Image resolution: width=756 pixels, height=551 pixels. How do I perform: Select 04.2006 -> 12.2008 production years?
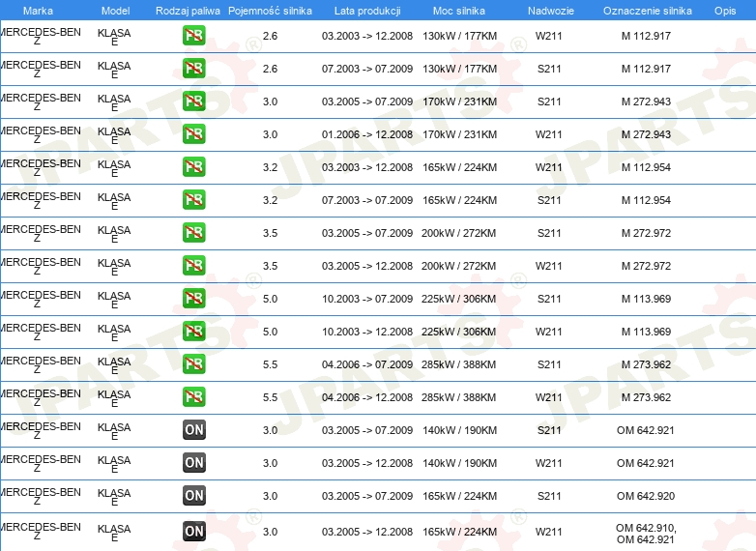[x=367, y=397]
